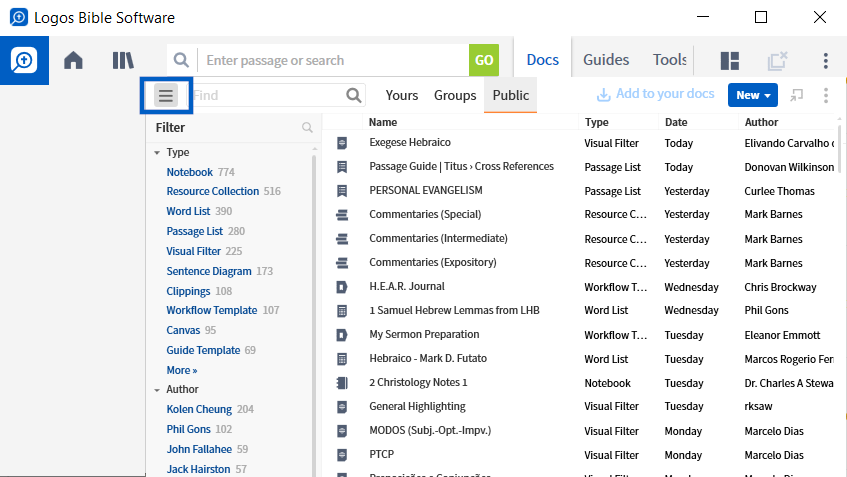
Task: Filter by author Kolen Cheung
Action: tap(199, 409)
